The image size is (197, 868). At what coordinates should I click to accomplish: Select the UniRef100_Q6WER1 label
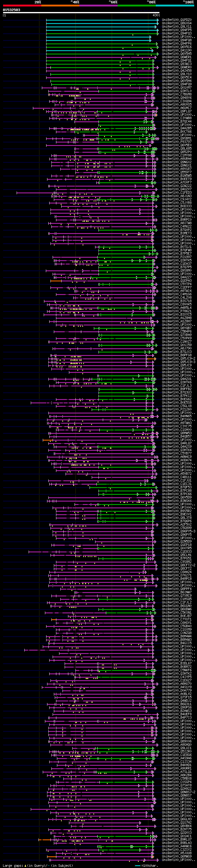[177, 57]
